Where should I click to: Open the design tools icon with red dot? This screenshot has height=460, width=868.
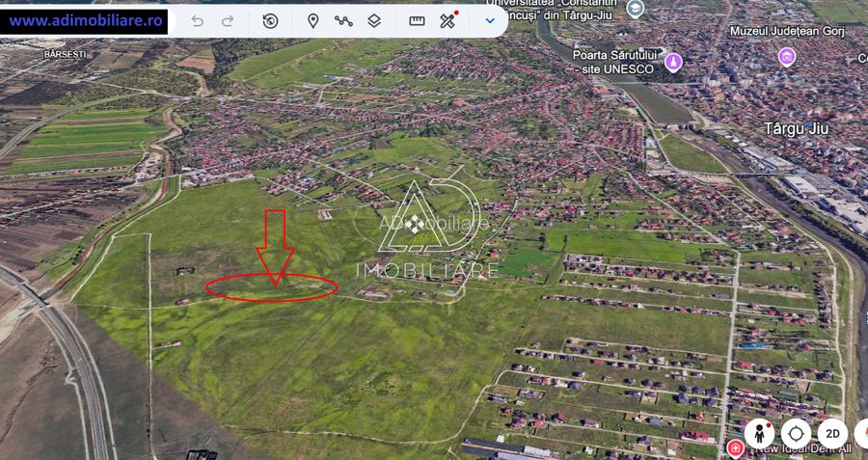(x=448, y=20)
